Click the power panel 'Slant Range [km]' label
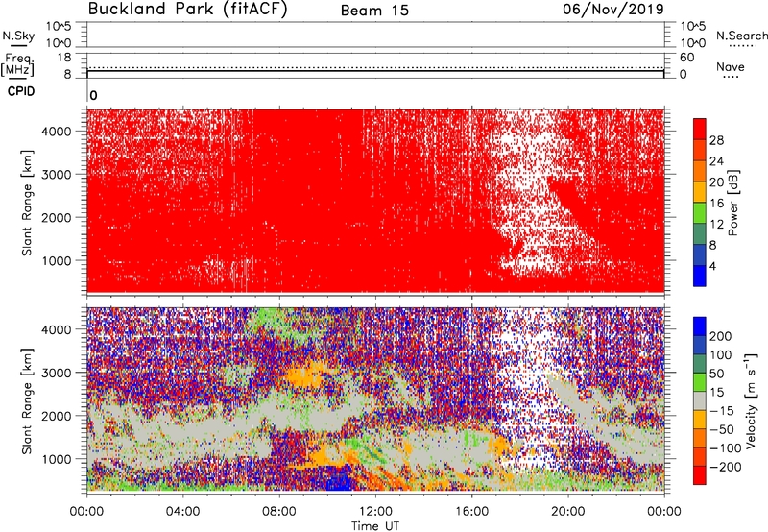Viewport: 768px width, 532px height. (x=27, y=203)
